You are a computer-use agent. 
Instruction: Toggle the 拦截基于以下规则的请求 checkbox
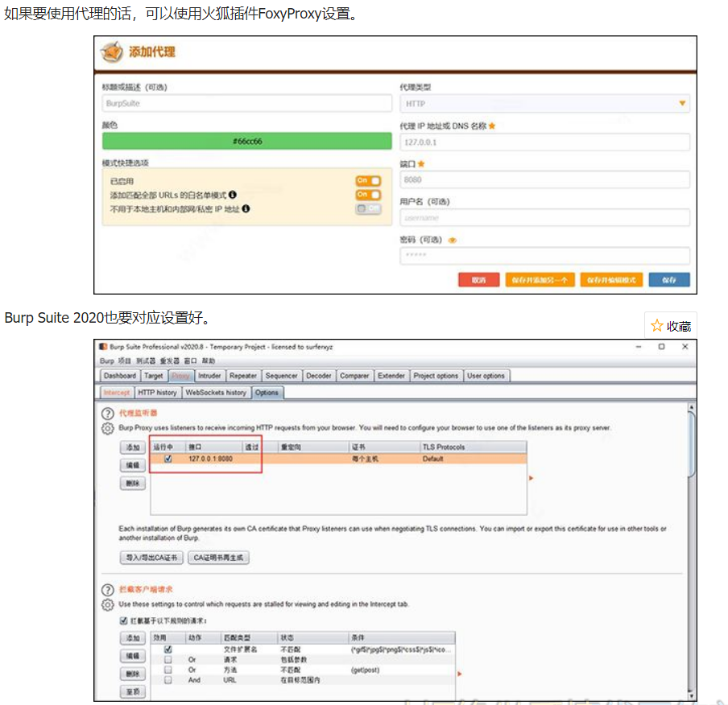click(123, 620)
